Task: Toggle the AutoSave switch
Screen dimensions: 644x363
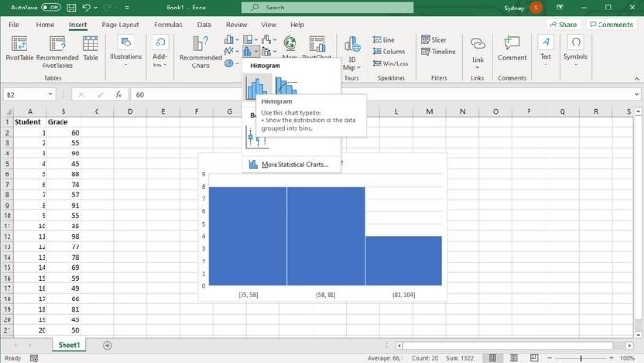Action: 50,8
